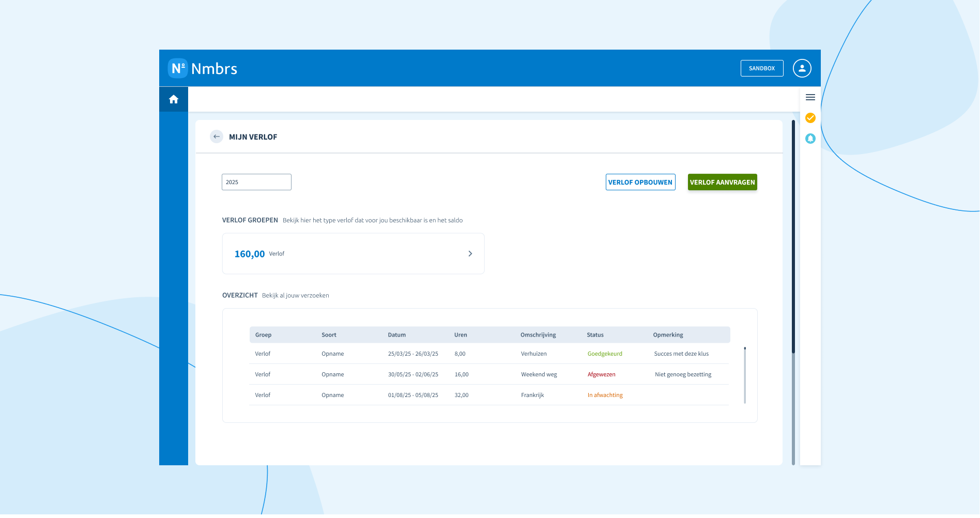This screenshot has height=518, width=980.
Task: Click the Nmbrs logo
Action: click(x=203, y=68)
